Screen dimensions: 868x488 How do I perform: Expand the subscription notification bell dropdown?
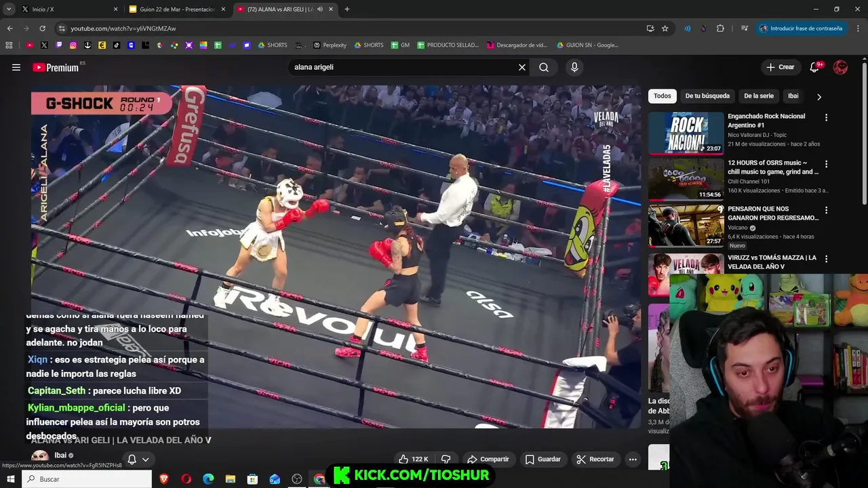point(138,459)
